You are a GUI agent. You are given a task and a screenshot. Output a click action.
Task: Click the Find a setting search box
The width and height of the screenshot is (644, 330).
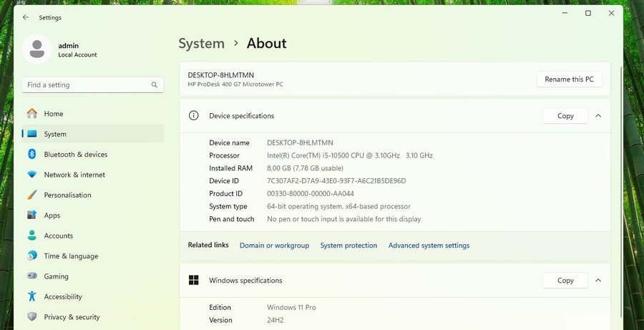87,84
